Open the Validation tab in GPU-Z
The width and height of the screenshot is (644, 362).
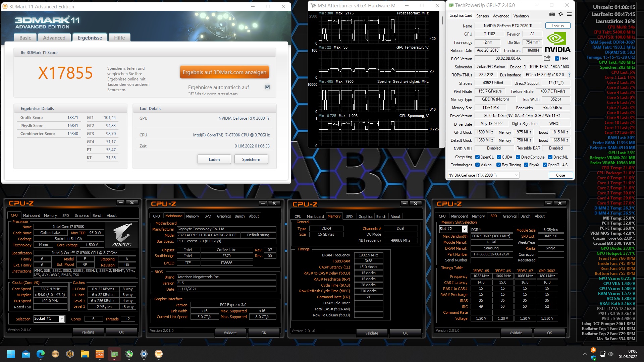point(521,16)
